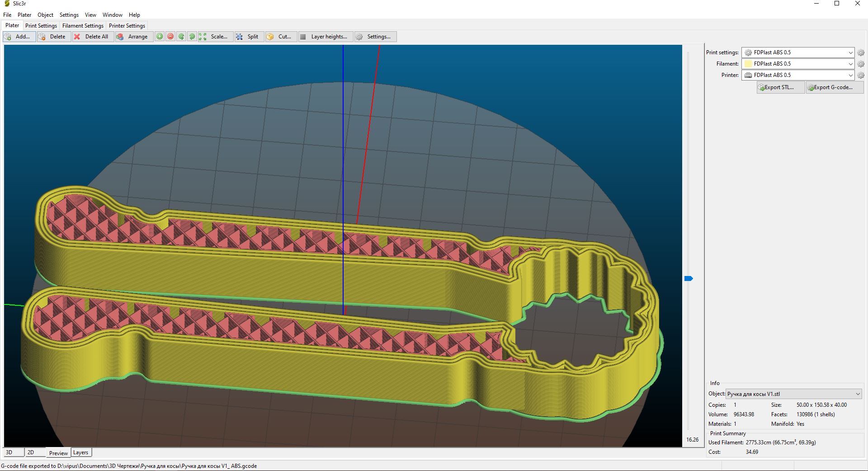Click the green plus More copies icon
Viewport: 868px width, 471px height.
tap(160, 37)
